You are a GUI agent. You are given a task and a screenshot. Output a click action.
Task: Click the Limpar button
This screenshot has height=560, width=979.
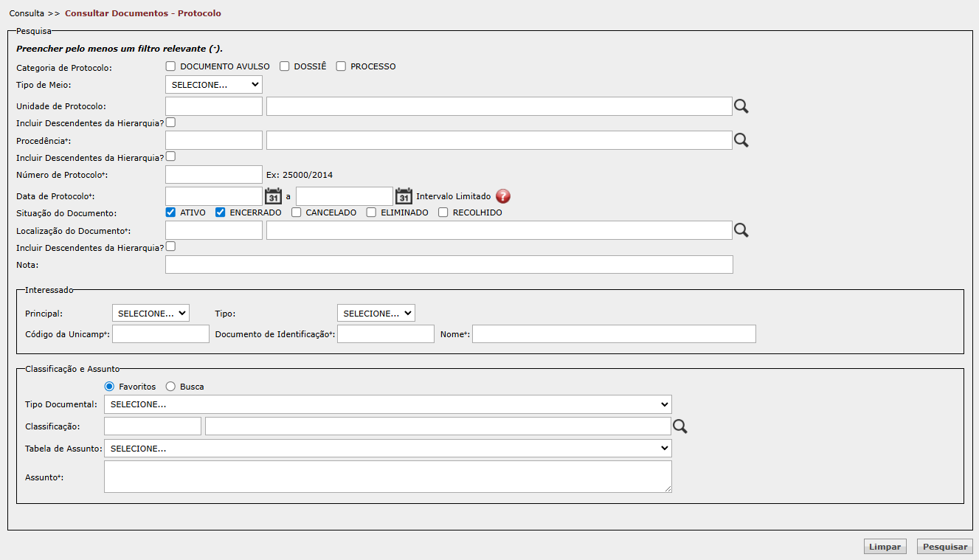pyautogui.click(x=885, y=547)
